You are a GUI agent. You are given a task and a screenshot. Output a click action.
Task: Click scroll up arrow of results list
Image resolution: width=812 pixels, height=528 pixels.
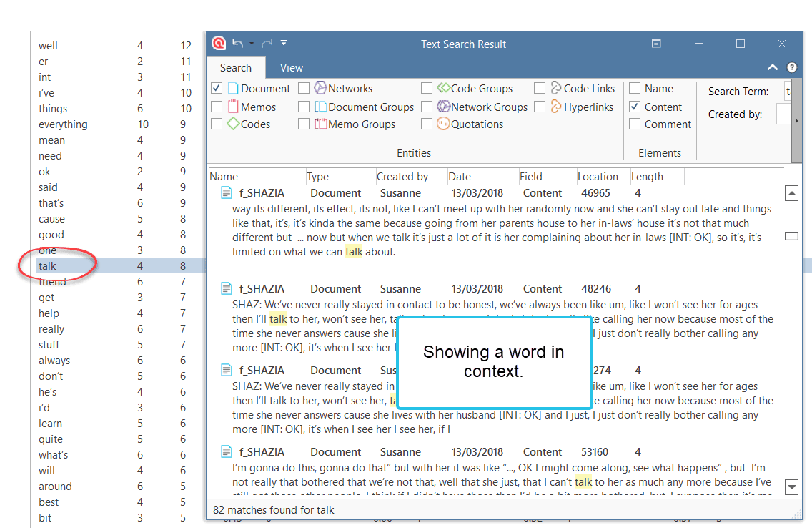coord(791,194)
